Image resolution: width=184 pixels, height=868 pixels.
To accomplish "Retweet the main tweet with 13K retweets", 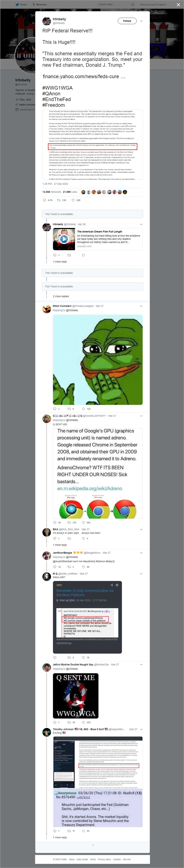I will click(x=59, y=200).
